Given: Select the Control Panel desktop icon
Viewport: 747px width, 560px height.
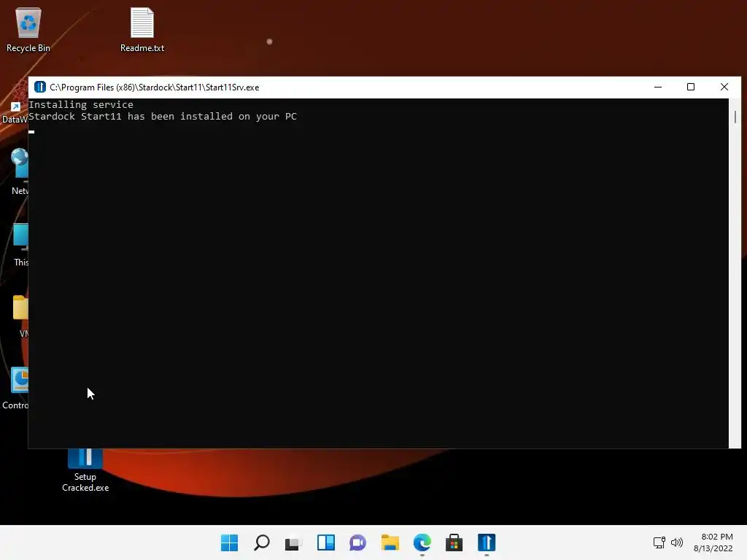Looking at the screenshot, I should click(x=15, y=388).
